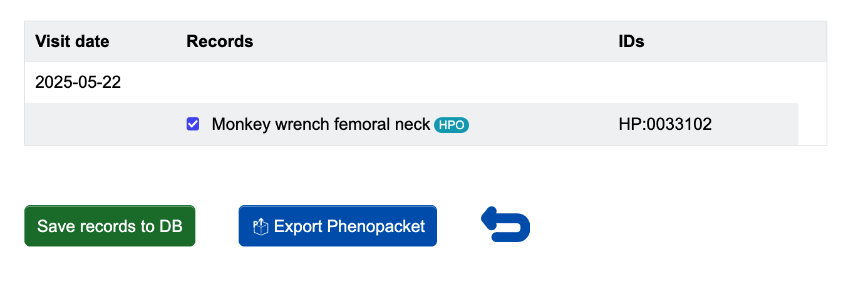
Task: Select the HP:0033102 identifier
Action: [665, 124]
